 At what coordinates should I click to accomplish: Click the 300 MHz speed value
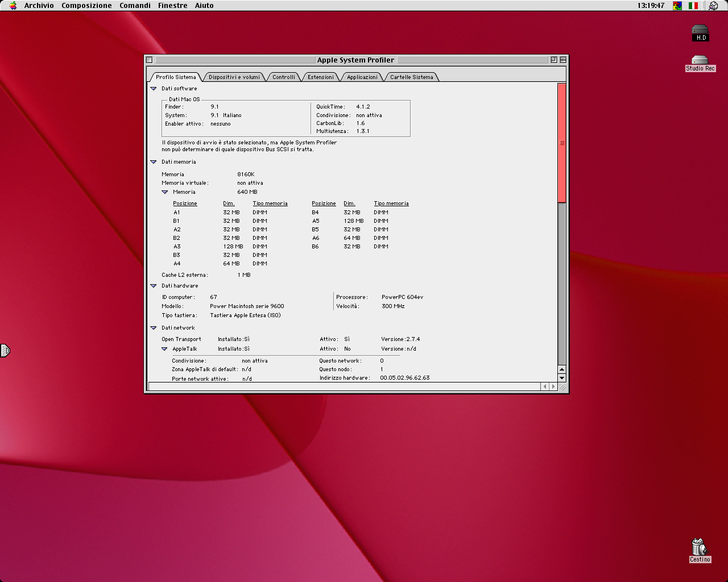coord(393,306)
